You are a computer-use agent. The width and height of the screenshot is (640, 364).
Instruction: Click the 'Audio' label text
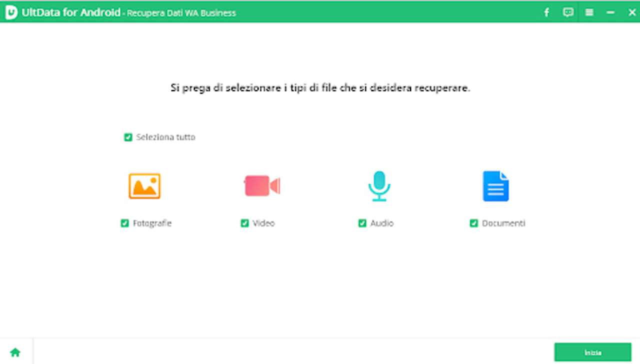click(x=382, y=223)
